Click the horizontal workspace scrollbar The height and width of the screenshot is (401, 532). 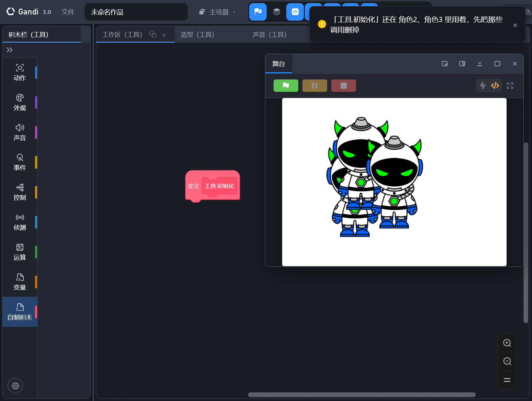coord(362,394)
